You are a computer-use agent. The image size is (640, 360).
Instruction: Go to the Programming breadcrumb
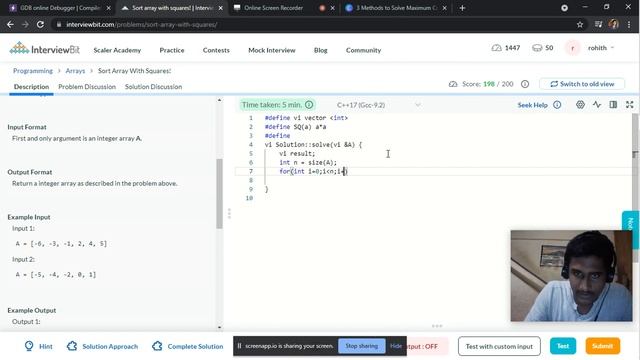click(x=33, y=71)
